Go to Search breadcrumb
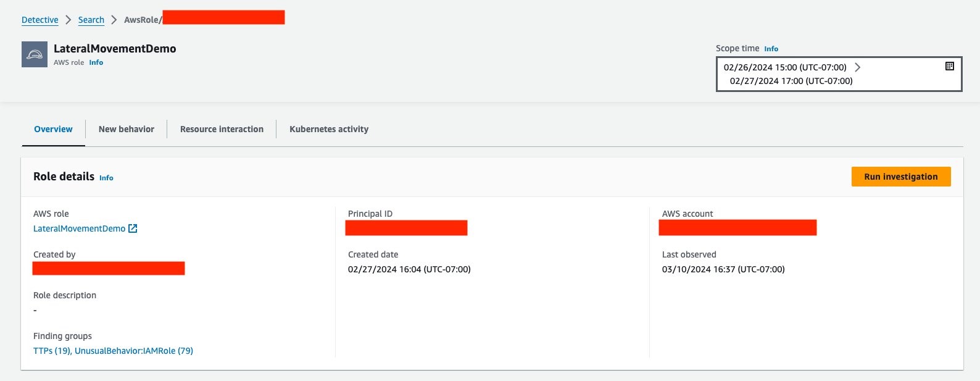980x381 pixels. 91,20
